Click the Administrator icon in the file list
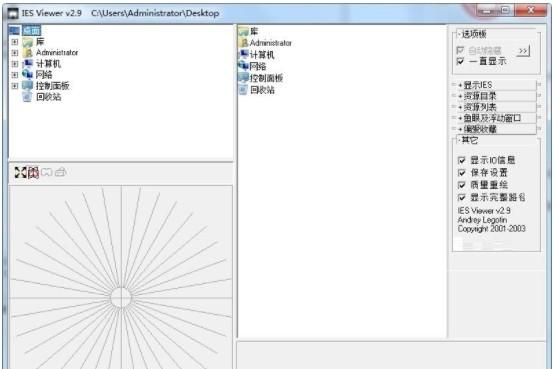Screen dimensions: 554x369 pyautogui.click(x=244, y=43)
